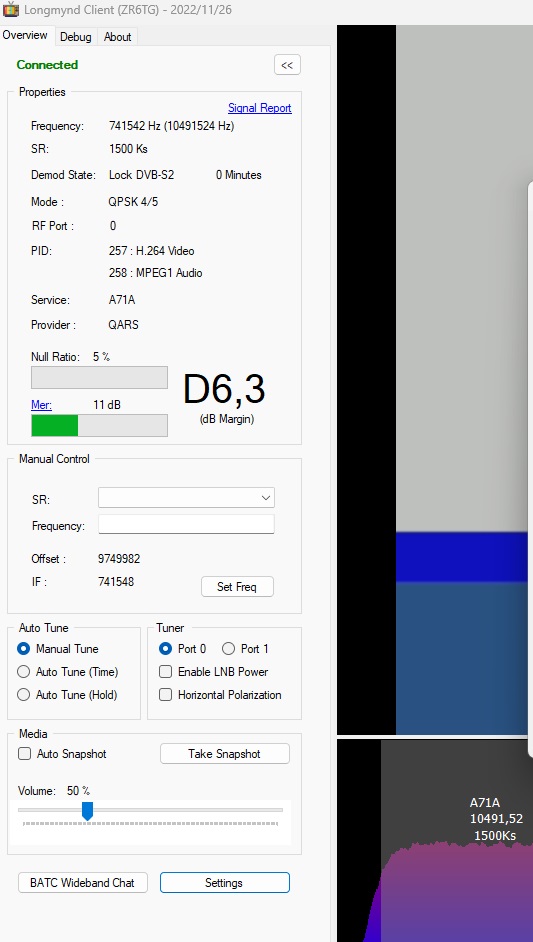Viewport: 533px width, 942px height.
Task: Toggle Horizontal Polarization checkbox
Action: tap(220, 694)
